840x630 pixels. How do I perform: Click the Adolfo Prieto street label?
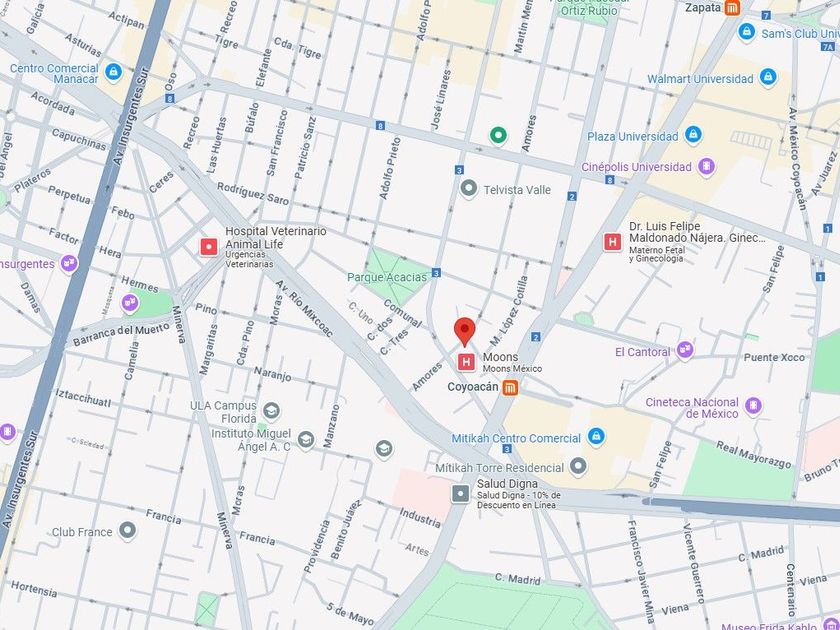[x=389, y=169]
